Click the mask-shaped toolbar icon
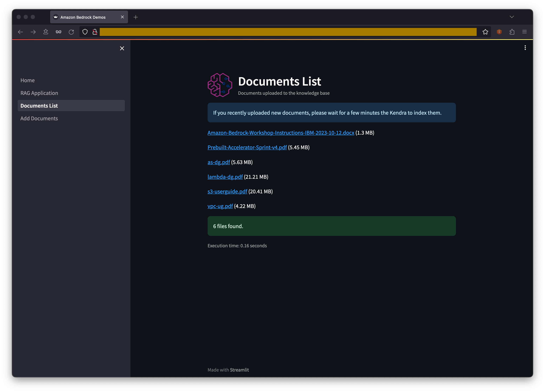The height and width of the screenshot is (392, 545). tap(58, 32)
